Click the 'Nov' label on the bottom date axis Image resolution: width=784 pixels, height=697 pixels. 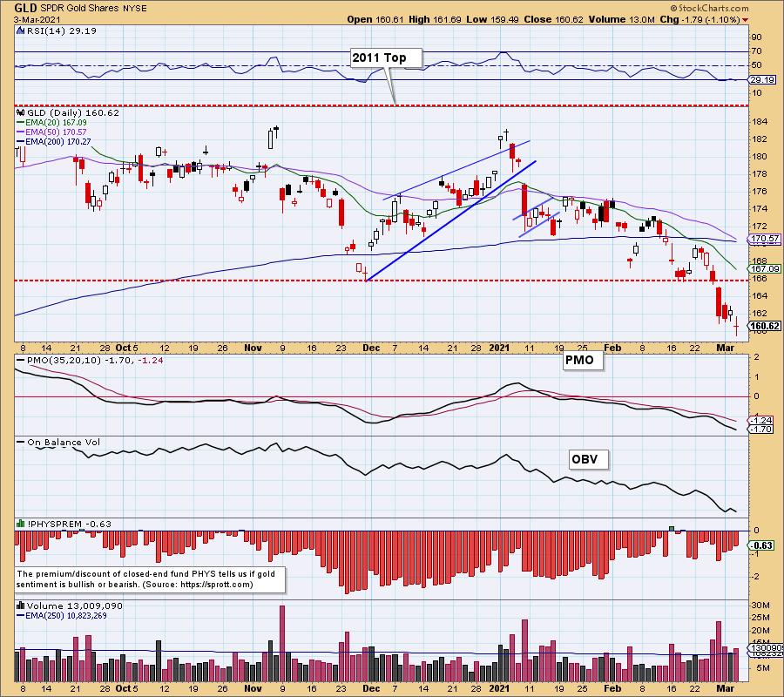tap(253, 688)
